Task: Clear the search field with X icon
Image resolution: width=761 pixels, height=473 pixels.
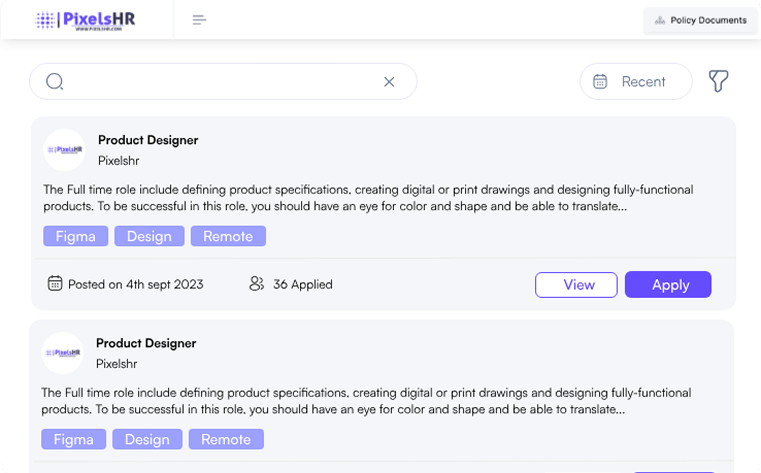Action: 389,82
